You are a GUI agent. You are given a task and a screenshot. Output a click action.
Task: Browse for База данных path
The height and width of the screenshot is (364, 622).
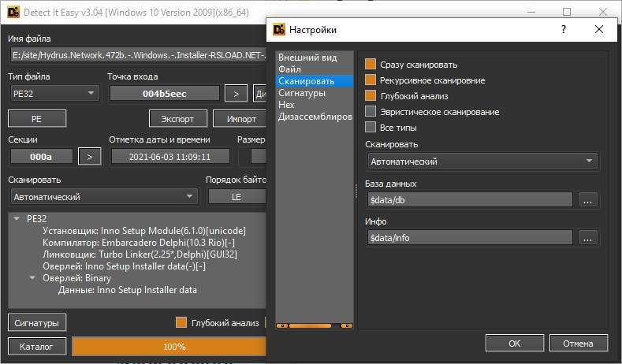point(588,200)
